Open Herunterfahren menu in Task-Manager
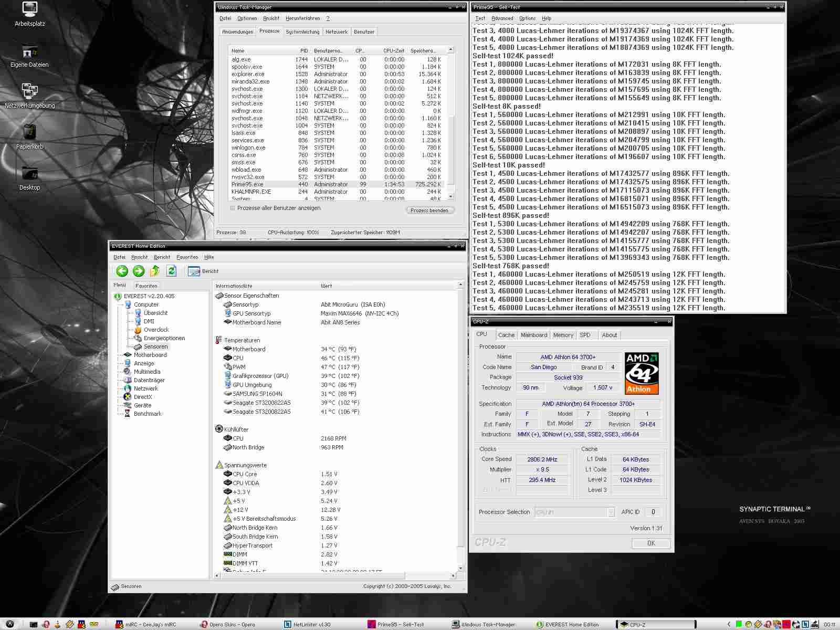 tap(303, 18)
